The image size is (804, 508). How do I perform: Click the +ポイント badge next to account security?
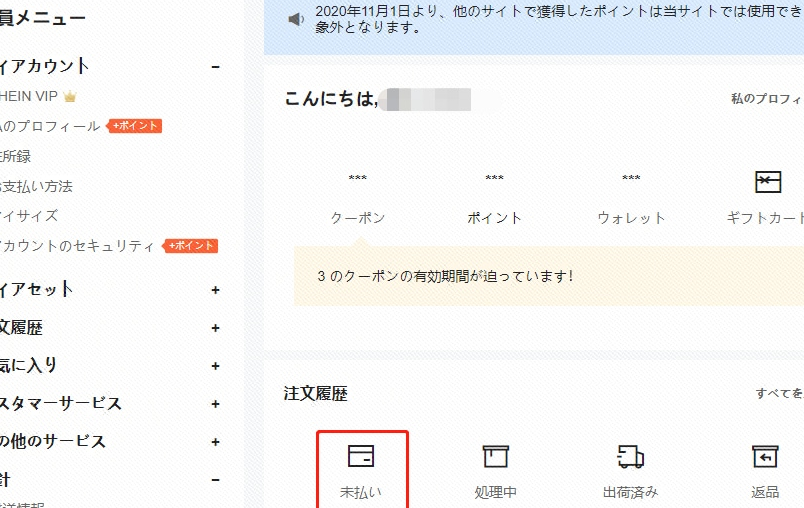pos(191,246)
